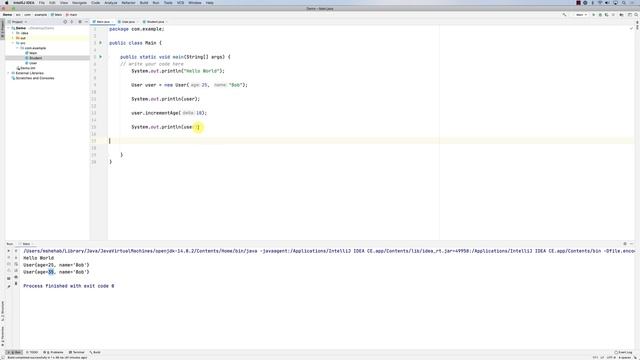
Task: Click inspection checkmark in editor corner
Action: tap(631, 29)
